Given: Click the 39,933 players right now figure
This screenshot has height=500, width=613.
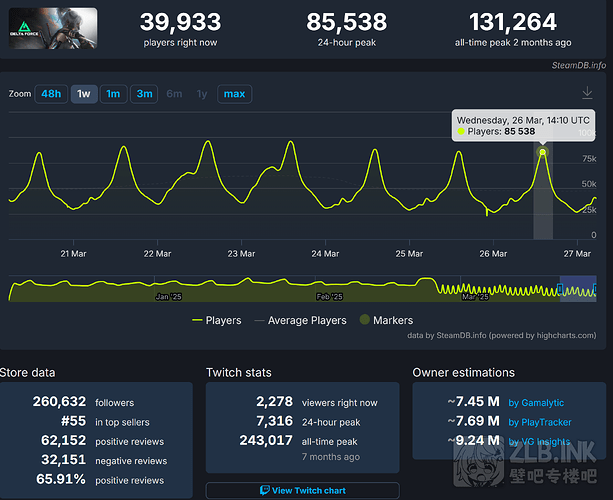Looking at the screenshot, I should (x=180, y=22).
